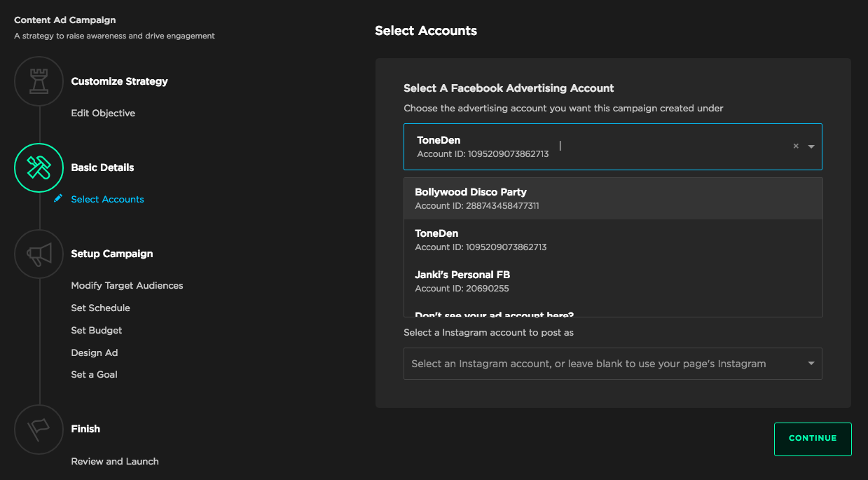Click the Content Ad Campaign title
The height and width of the screenshot is (480, 868).
click(x=65, y=20)
